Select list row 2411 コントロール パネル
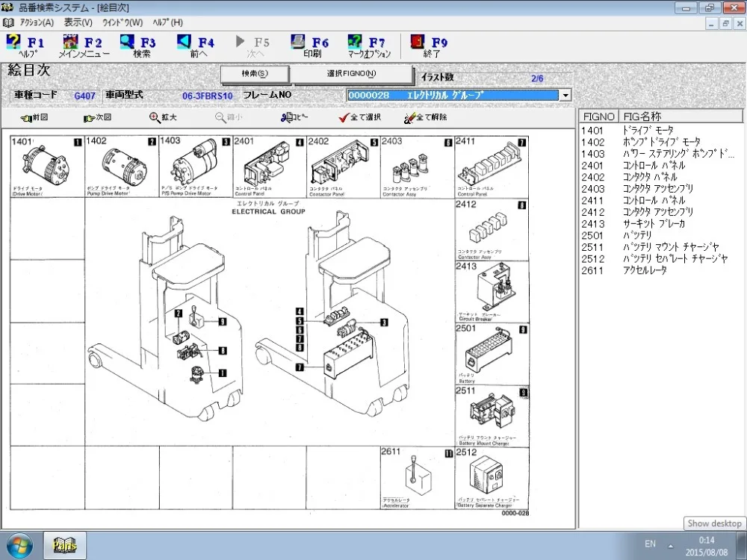This screenshot has width=747, height=560. 660,200
